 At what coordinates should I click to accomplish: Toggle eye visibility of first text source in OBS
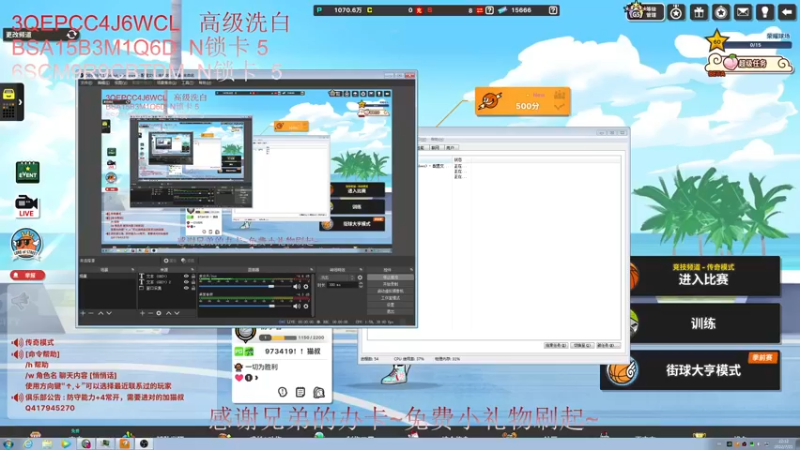[186, 276]
